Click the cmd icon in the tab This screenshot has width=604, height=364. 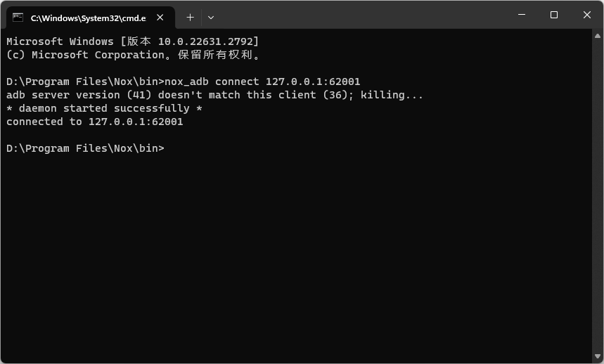click(18, 18)
